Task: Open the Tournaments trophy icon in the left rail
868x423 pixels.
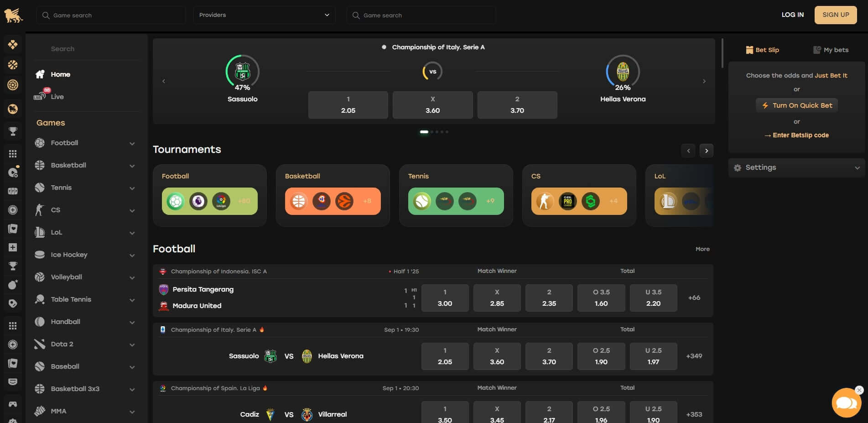Action: tap(12, 131)
